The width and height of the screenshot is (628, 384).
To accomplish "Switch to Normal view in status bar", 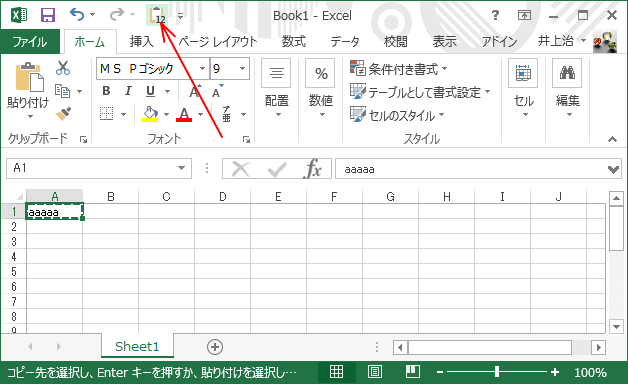I will point(336,372).
